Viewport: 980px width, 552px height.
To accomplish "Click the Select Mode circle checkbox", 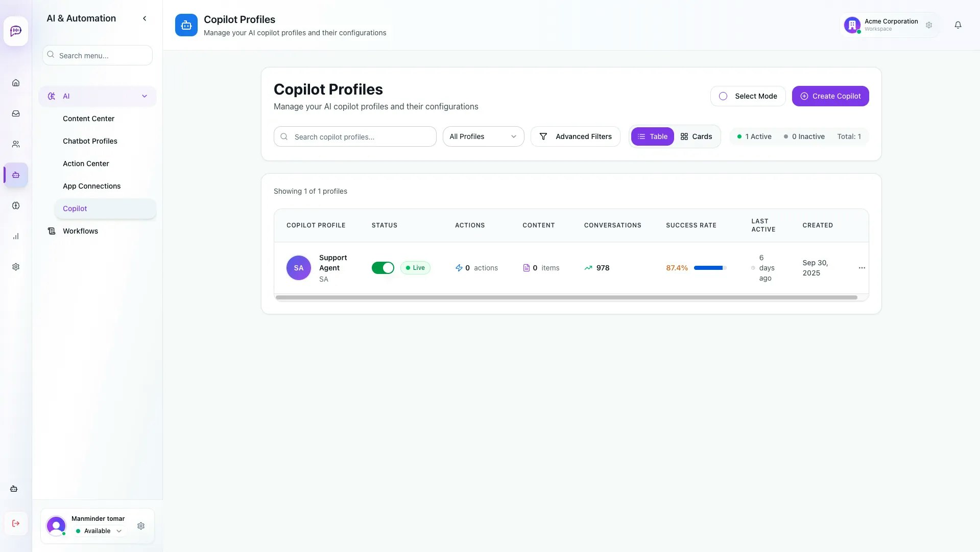I will click(723, 96).
